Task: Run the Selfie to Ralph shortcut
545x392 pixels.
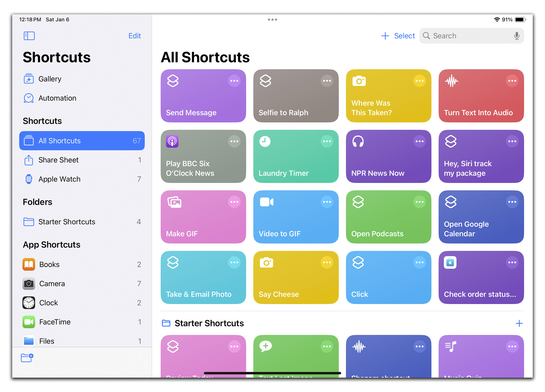Action: click(x=296, y=96)
